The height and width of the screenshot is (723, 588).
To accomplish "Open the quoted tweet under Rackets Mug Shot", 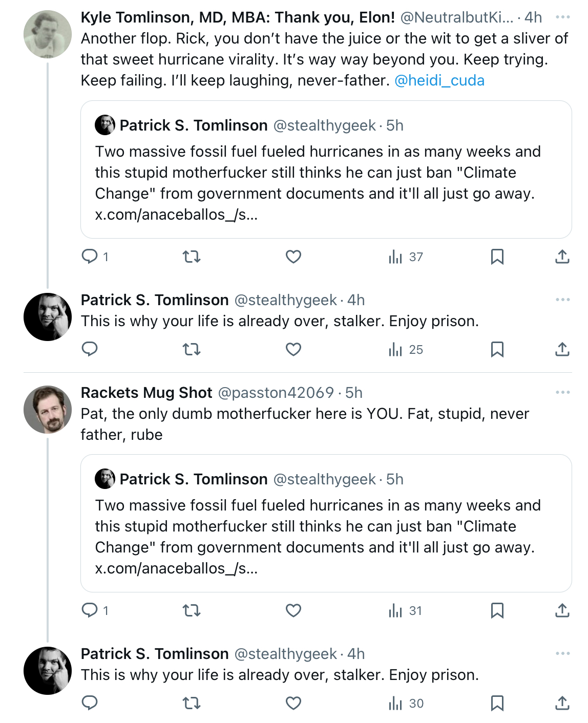I will 326,523.
